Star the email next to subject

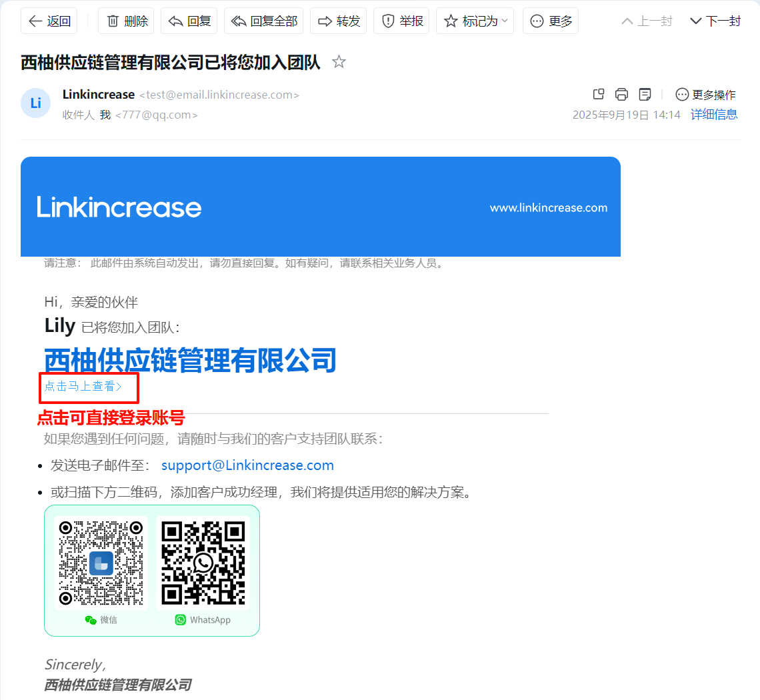tap(339, 63)
